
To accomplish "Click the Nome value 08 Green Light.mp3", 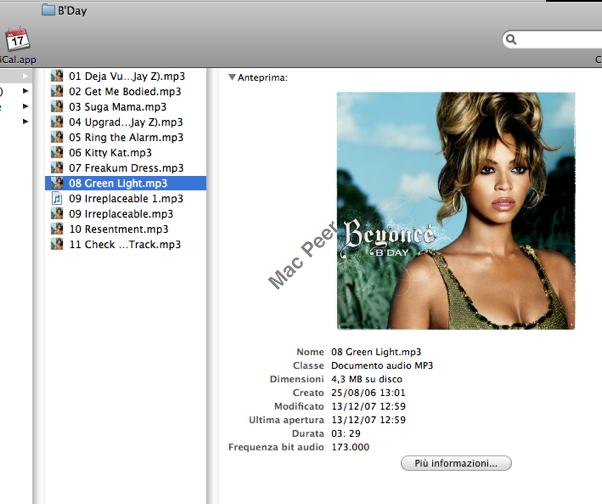I will 376,352.
